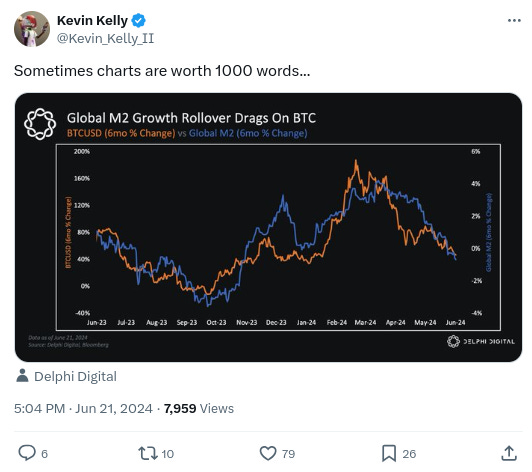532x472 pixels.
Task: Repost this tweet using the retweet icon
Action: 148,453
